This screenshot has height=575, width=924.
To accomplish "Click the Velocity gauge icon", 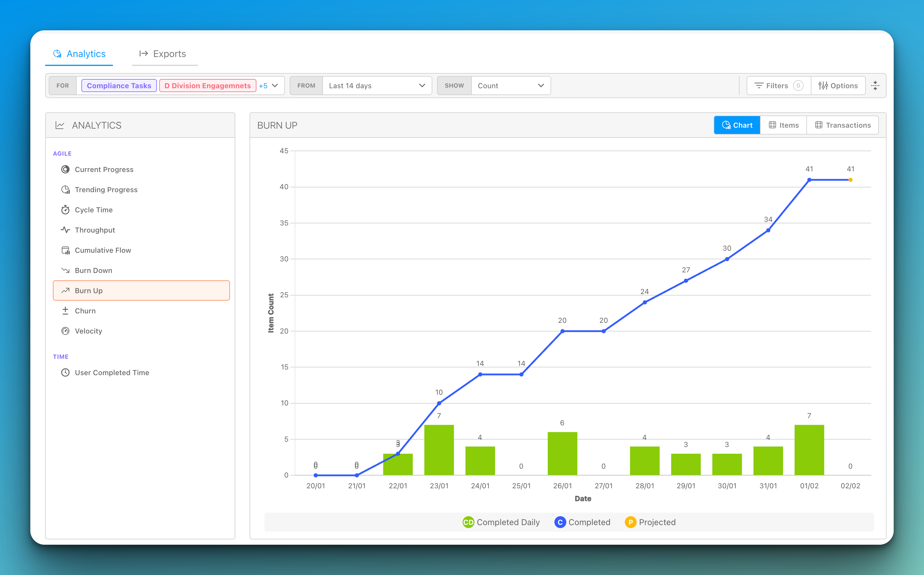I will (x=65, y=331).
